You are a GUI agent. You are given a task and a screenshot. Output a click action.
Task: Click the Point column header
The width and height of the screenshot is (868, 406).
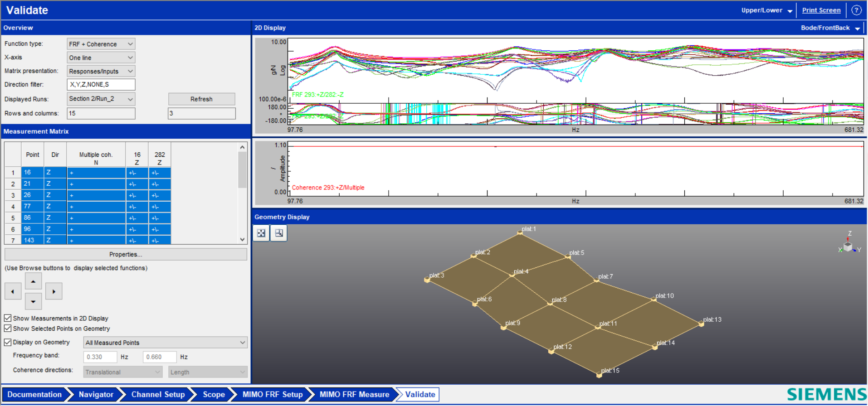tap(33, 155)
